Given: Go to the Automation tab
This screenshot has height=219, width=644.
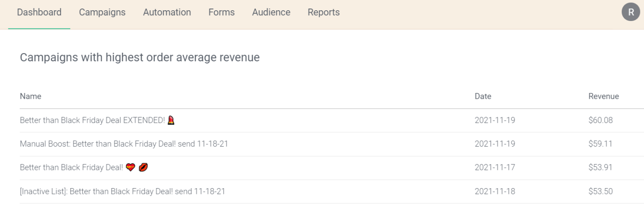Looking at the screenshot, I should coord(167,13).
